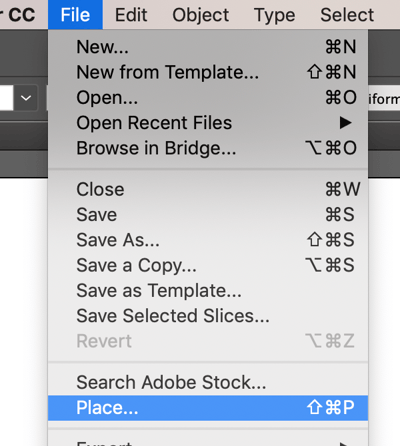Open the Select menu

(x=347, y=15)
